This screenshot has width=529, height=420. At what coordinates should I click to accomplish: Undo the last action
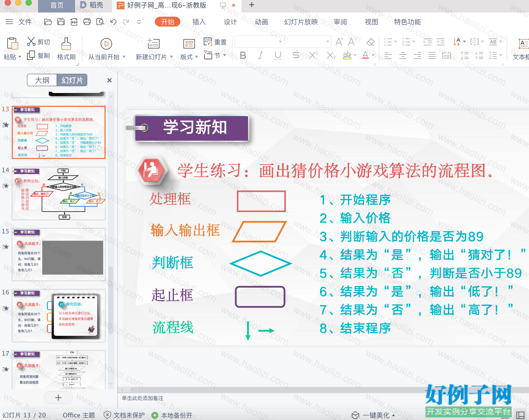coord(113,22)
